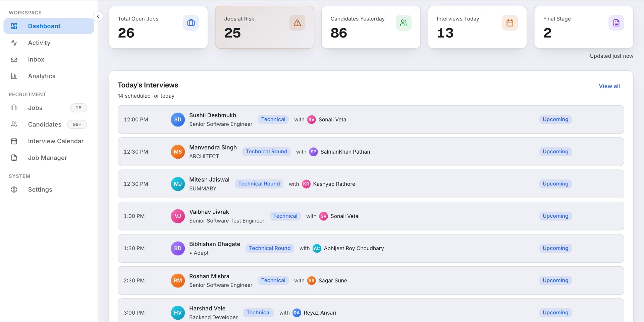Click Technical Round tag for Bibhishan Dhagate

pos(270,248)
